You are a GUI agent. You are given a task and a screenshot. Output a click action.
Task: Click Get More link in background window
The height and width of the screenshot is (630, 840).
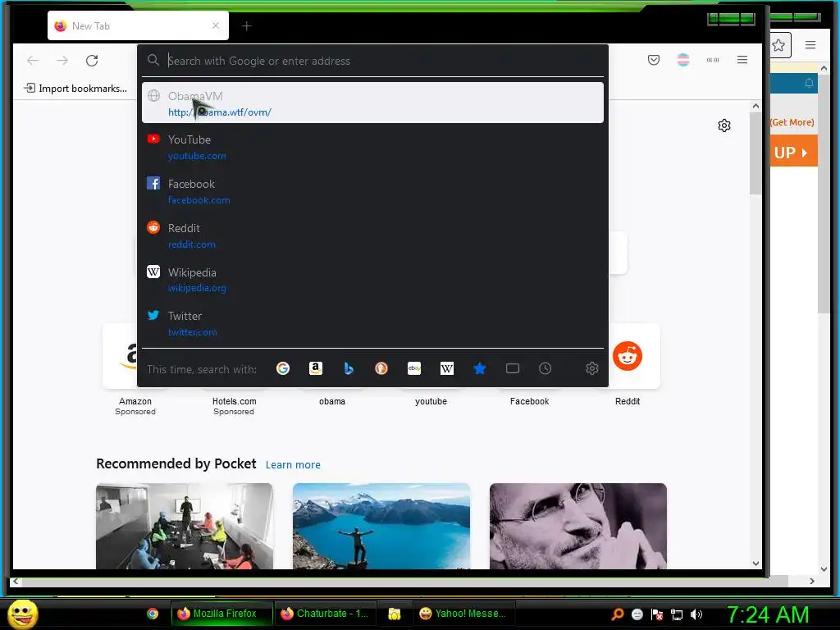[792, 122]
